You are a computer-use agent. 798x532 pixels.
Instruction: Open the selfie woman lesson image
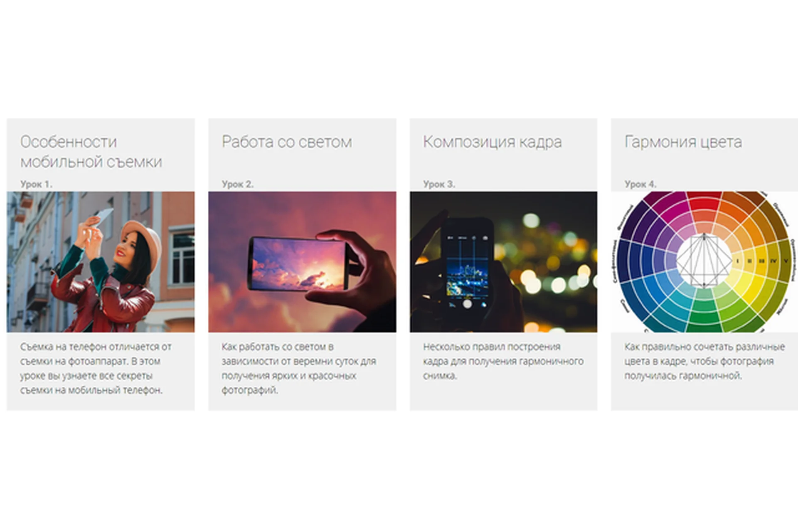(x=101, y=261)
